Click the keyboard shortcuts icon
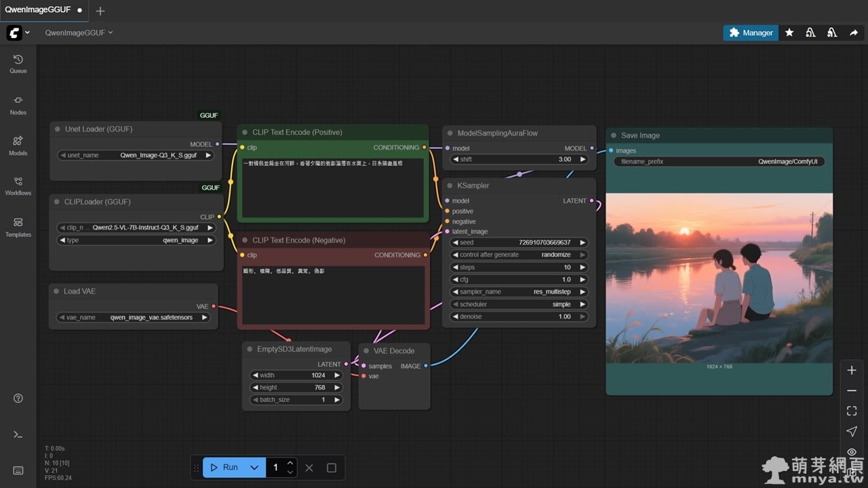Viewport: 868px width, 488px height. (x=18, y=470)
